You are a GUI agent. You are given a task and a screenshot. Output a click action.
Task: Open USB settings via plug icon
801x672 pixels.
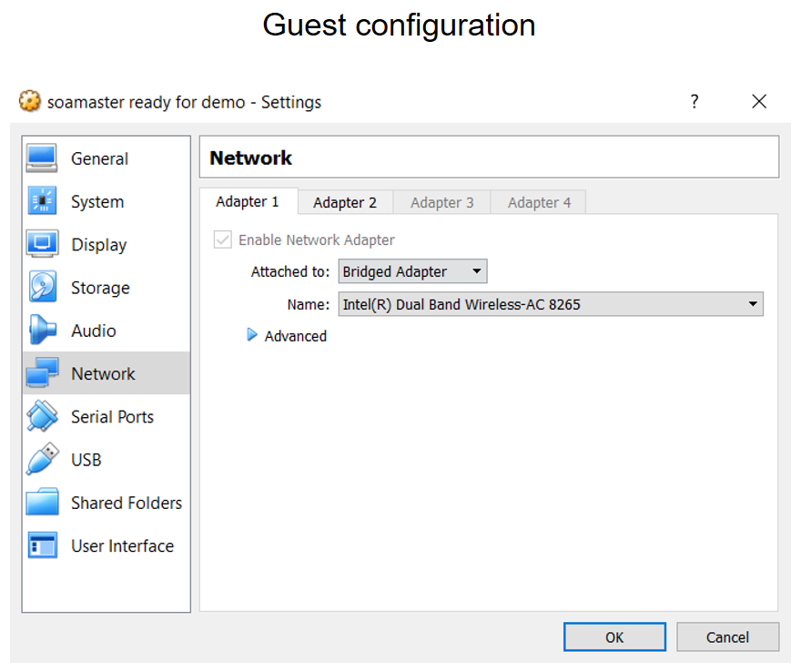[x=42, y=460]
